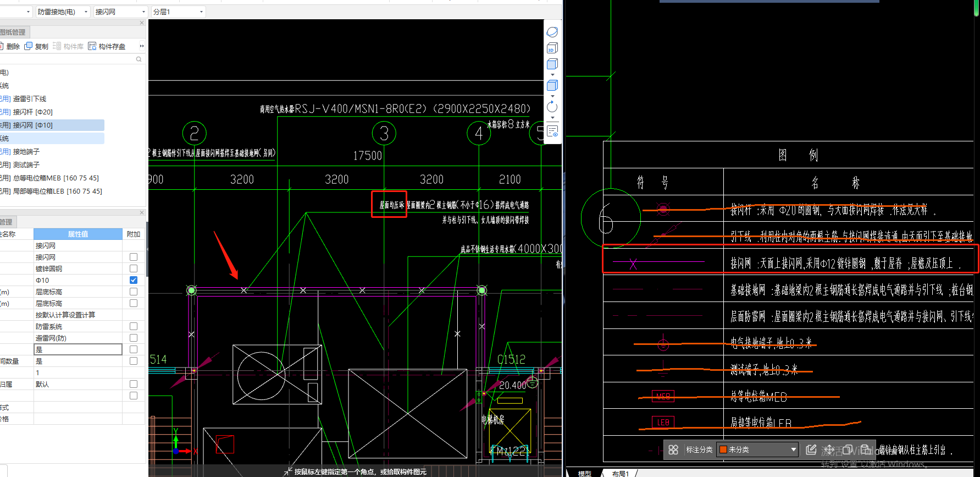980x477 pixels.
Task: Open the 未分类 annotation category dropdown
Action: [757, 449]
